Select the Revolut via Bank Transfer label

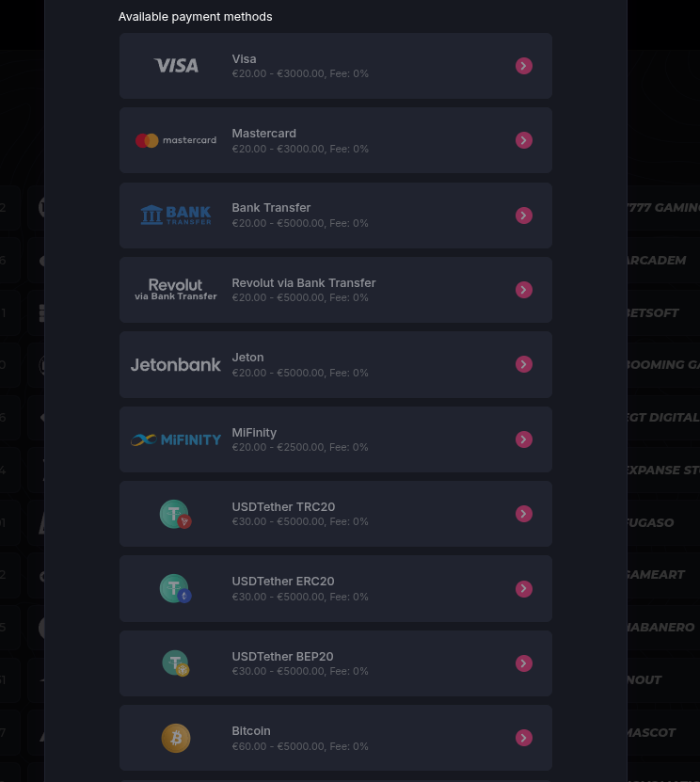pos(303,282)
